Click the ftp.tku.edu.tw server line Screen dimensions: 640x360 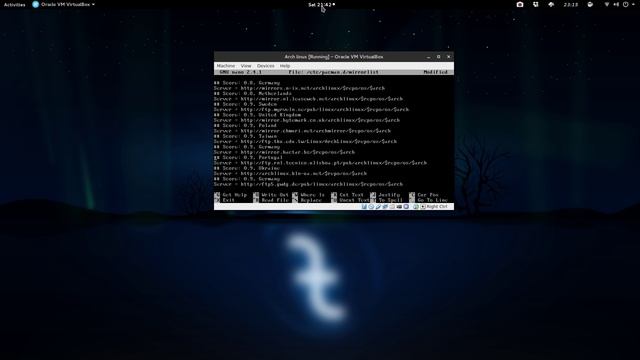click(305, 141)
